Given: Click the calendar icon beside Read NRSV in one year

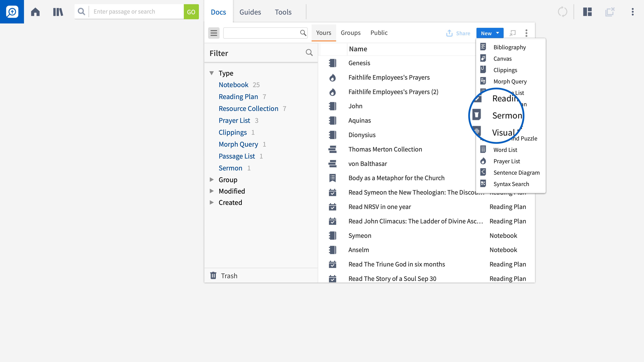Looking at the screenshot, I should (x=333, y=207).
